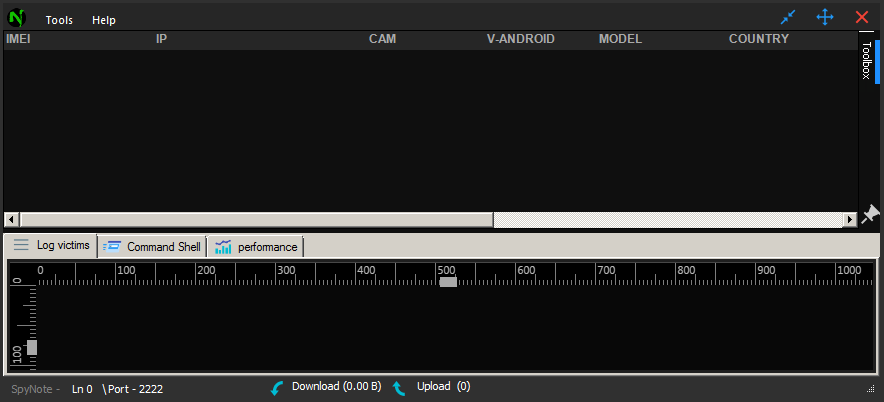The image size is (884, 402).
Task: Click the download arrow icon in the status bar
Action: (x=277, y=387)
